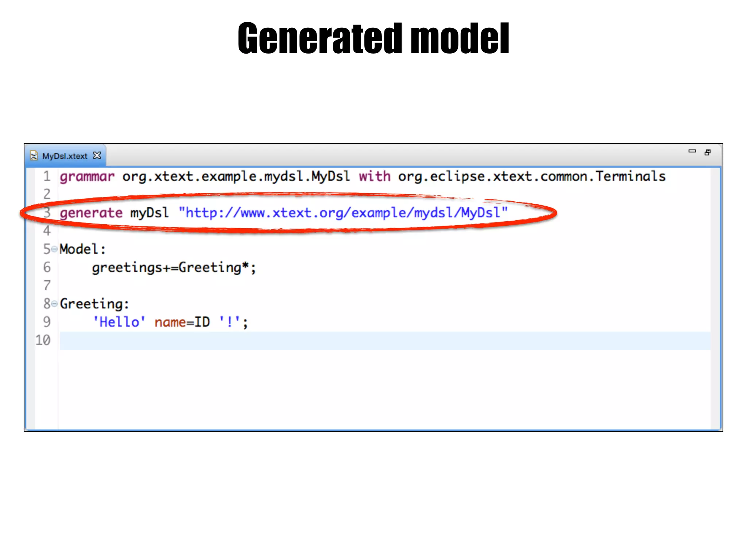Click the name=ID assignment
This screenshot has height=560, width=747.
[x=182, y=322]
